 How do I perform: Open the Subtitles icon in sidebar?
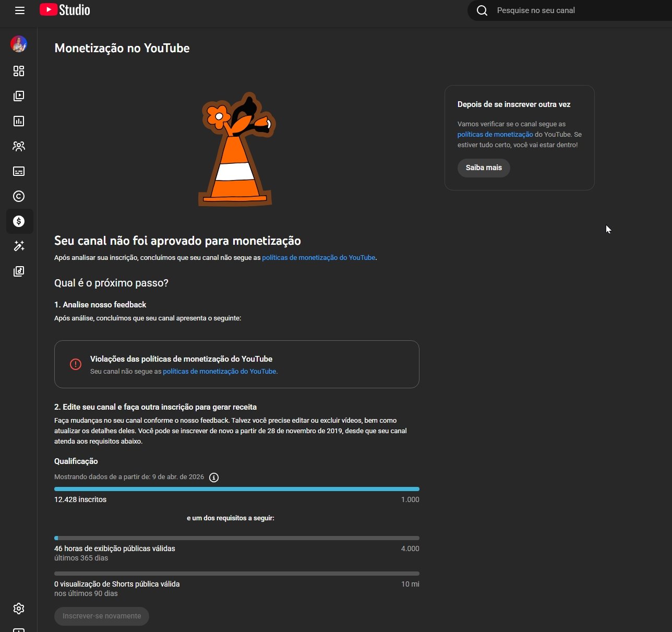(19, 171)
